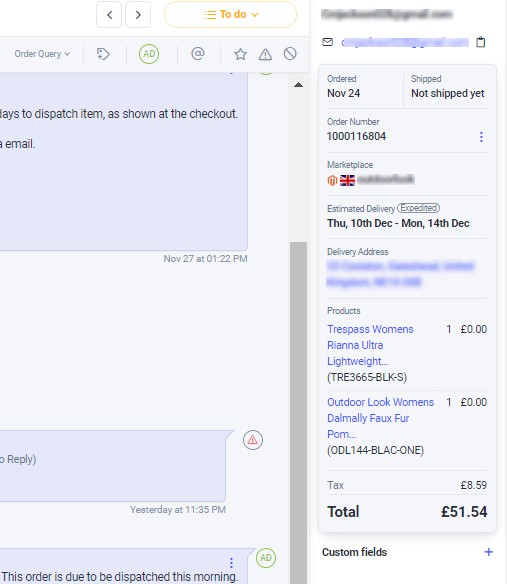Screen dimensions: 507x584
Task: Open order number three-dot options menu
Action: coord(481,137)
